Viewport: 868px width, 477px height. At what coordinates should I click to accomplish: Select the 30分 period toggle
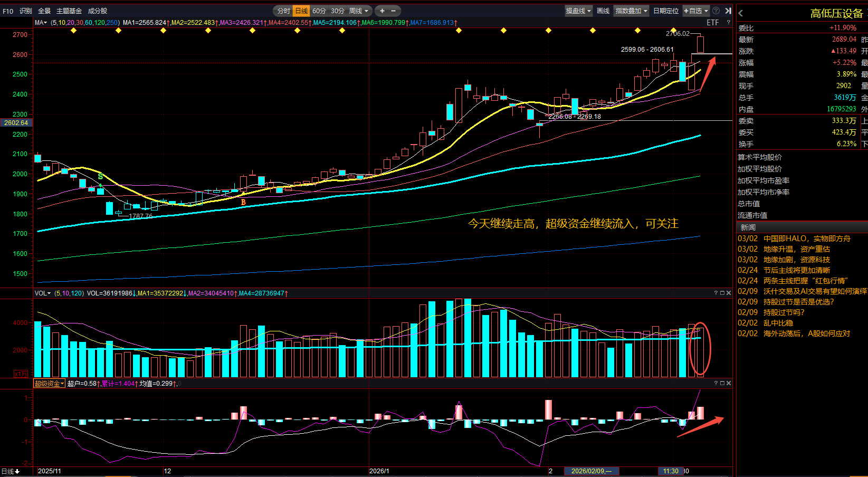[x=338, y=11]
